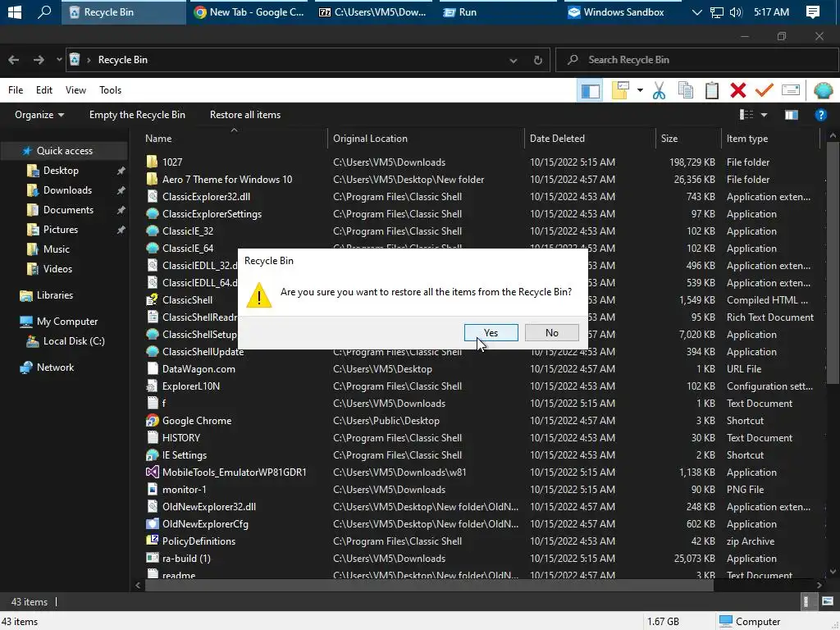Open Documents in the navigation pane
This screenshot has height=630, width=840.
68,210
